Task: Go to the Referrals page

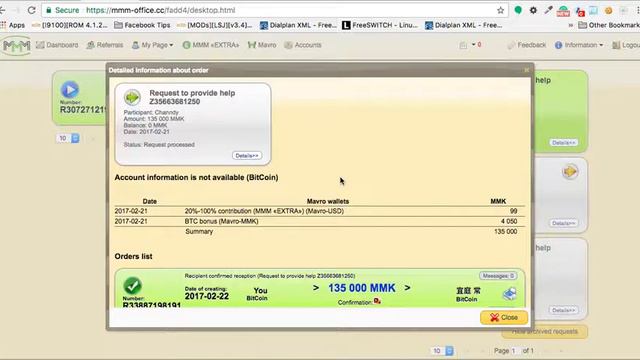Action: tap(105, 45)
